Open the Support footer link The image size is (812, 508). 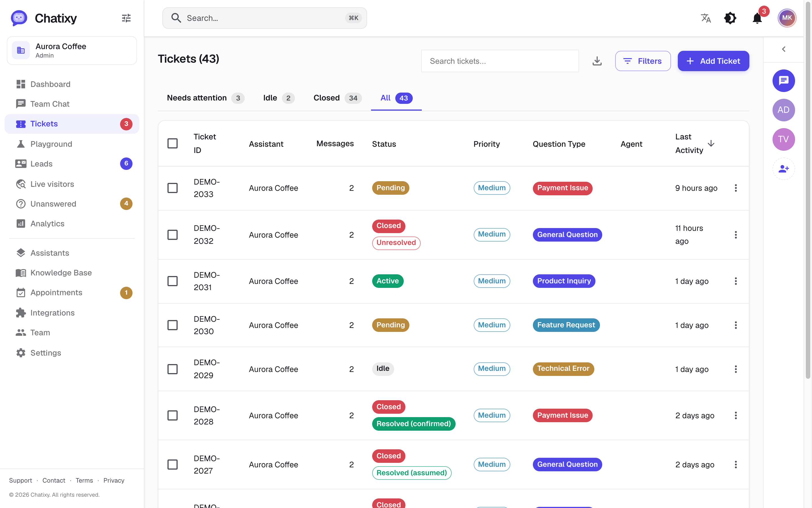[x=21, y=480]
